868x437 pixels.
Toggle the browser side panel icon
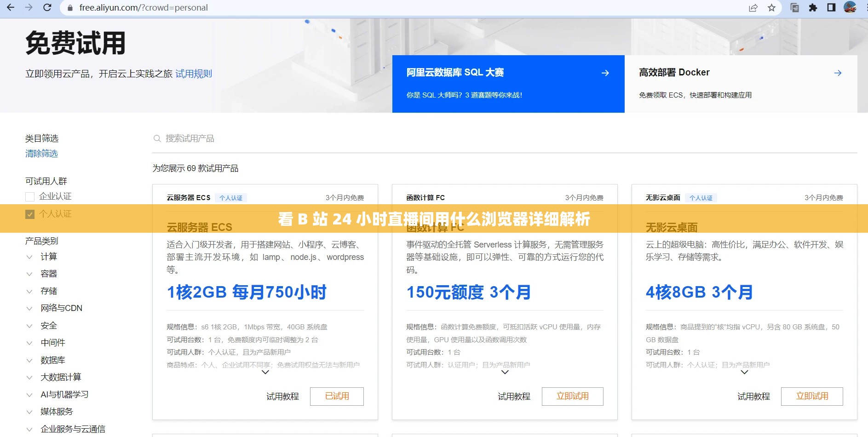pos(831,8)
